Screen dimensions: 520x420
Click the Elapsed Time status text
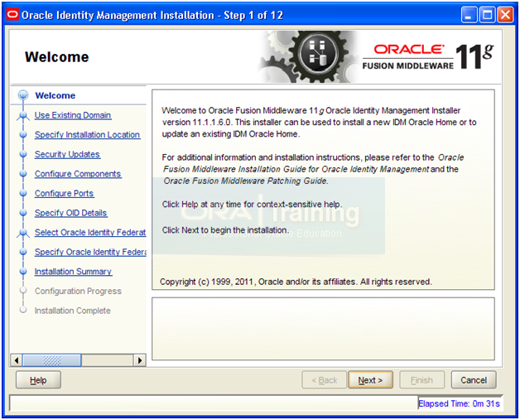(x=459, y=403)
